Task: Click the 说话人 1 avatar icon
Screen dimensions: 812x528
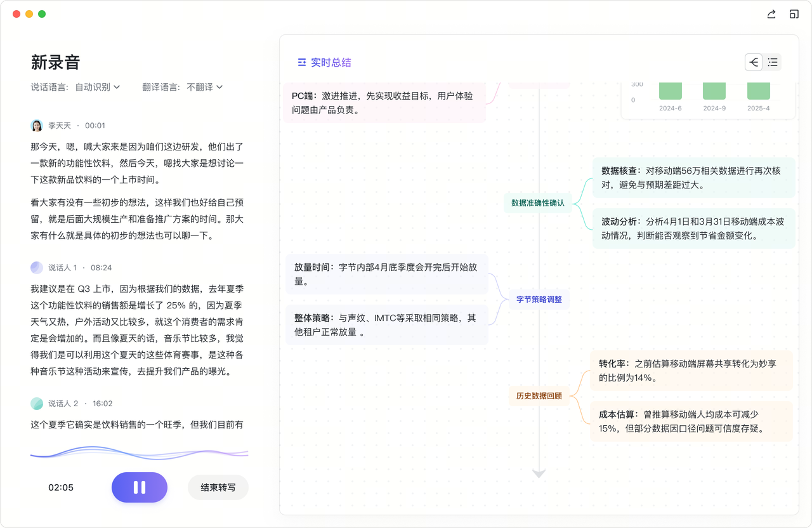Action: point(37,268)
